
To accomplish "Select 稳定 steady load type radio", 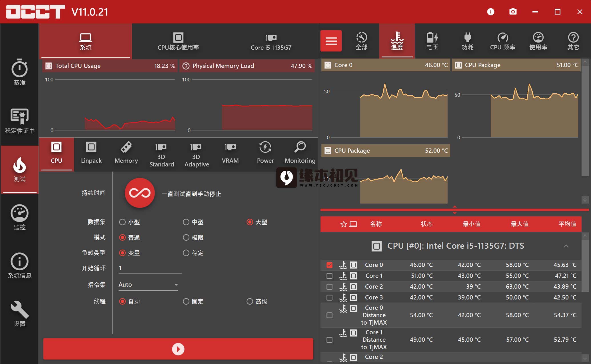I will tap(186, 253).
